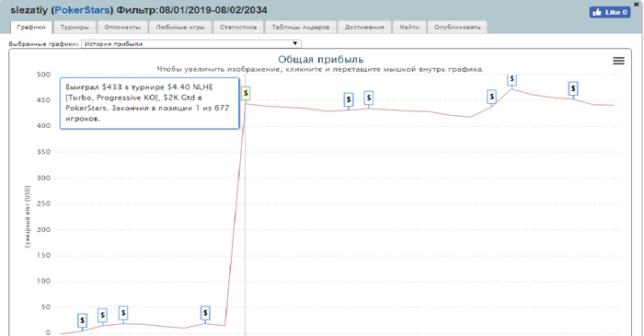
Task: Click the 500 label on the Y axis
Action: [43, 75]
